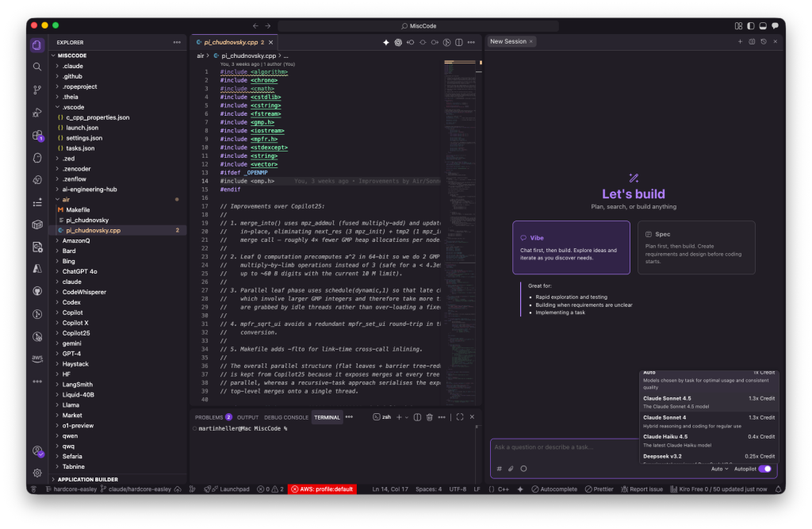Open editor More Actions ellipsis
The width and height of the screenshot is (812, 529).
[471, 43]
